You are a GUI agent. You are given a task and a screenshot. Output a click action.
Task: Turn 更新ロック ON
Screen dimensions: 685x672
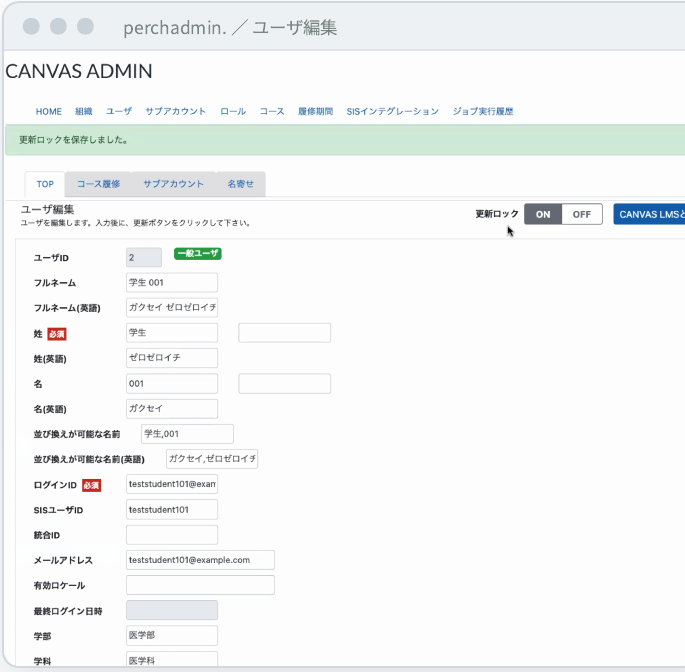(543, 215)
